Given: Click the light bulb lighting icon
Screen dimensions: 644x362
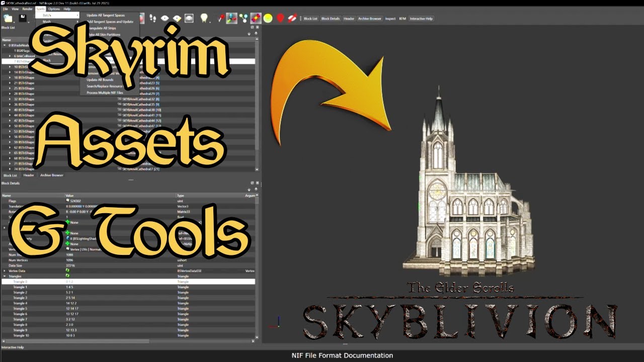Looking at the screenshot, I should (x=204, y=18).
